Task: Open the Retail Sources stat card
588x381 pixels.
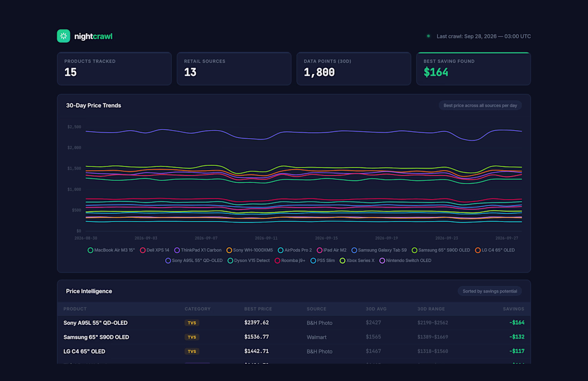Action: [x=234, y=68]
